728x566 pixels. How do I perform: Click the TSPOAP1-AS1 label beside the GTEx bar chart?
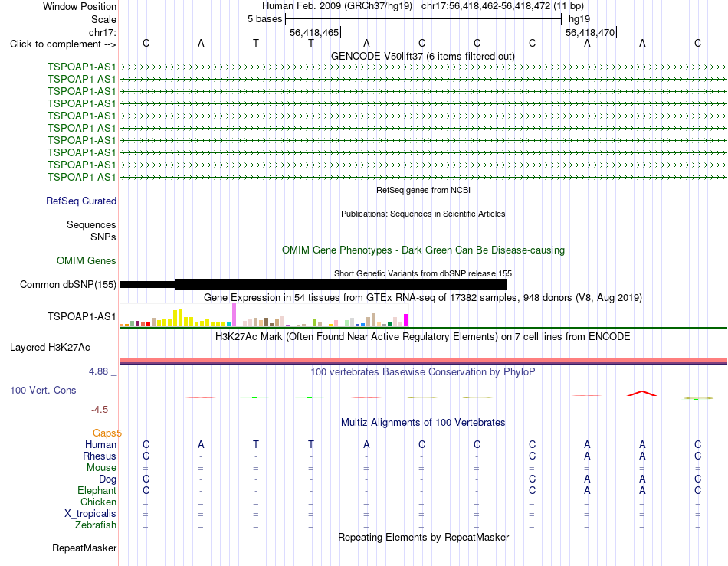click(x=82, y=316)
